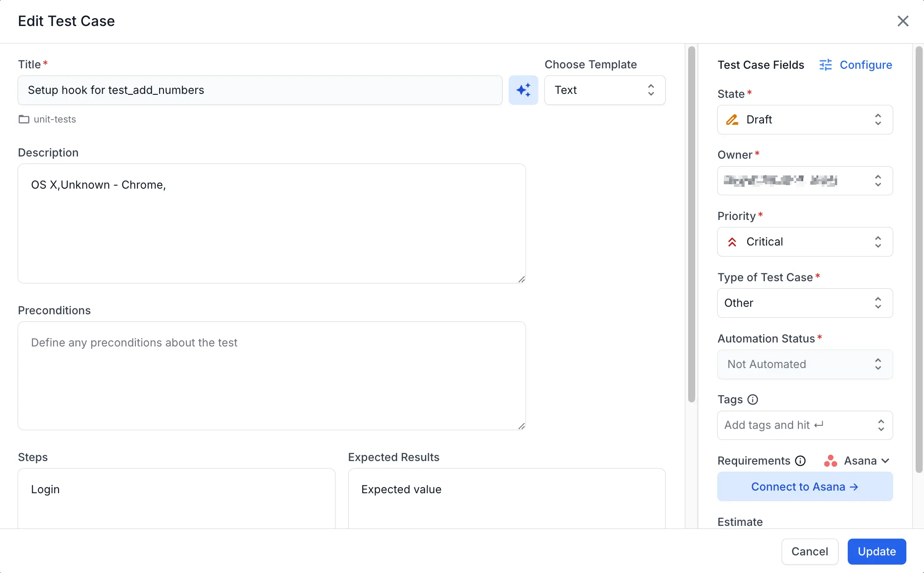
Task: Click the Tags info icon
Action: point(753,399)
